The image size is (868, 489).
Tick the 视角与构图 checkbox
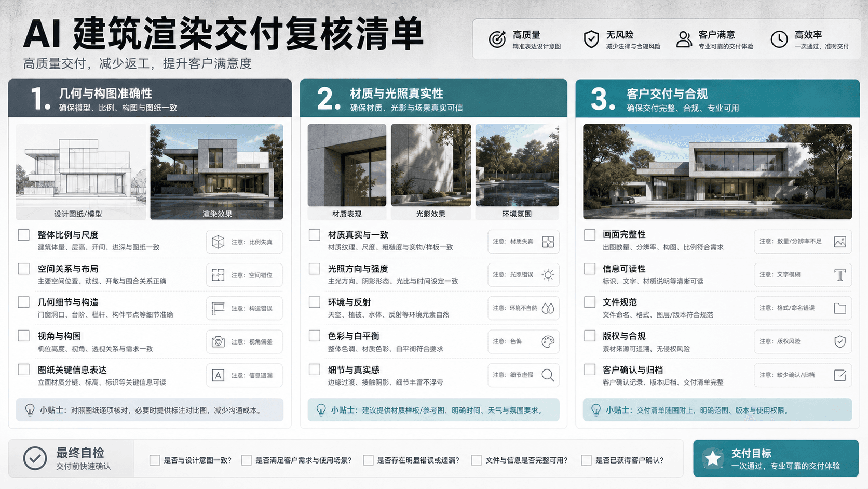click(x=24, y=336)
